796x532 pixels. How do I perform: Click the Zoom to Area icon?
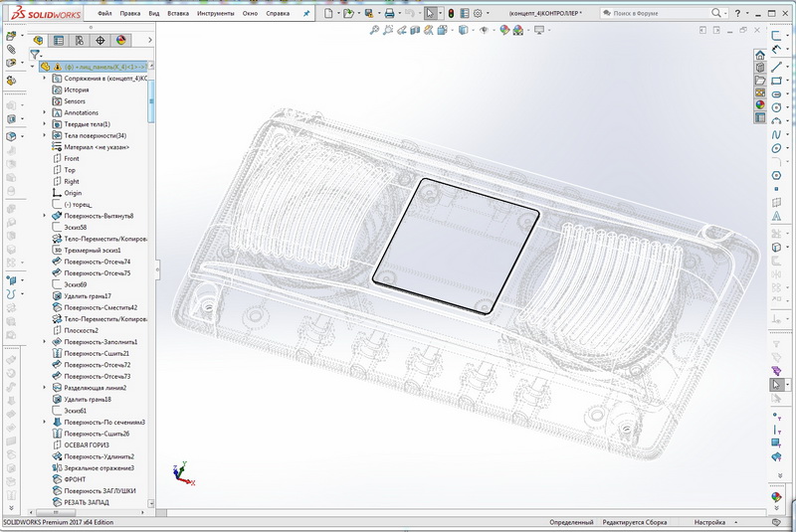388,31
